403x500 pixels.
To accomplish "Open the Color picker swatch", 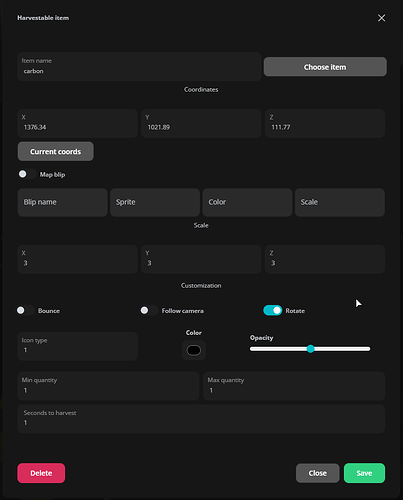I will pyautogui.click(x=194, y=350).
